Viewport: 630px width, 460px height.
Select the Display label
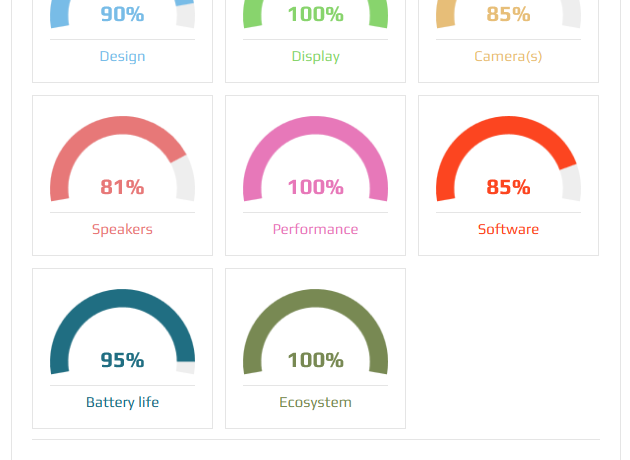pyautogui.click(x=315, y=57)
